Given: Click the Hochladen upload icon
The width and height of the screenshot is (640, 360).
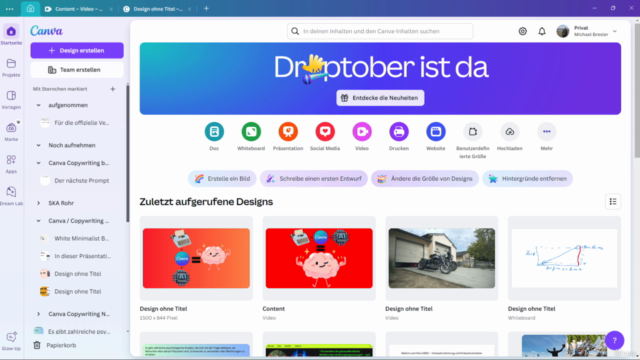Looking at the screenshot, I should coord(509,132).
